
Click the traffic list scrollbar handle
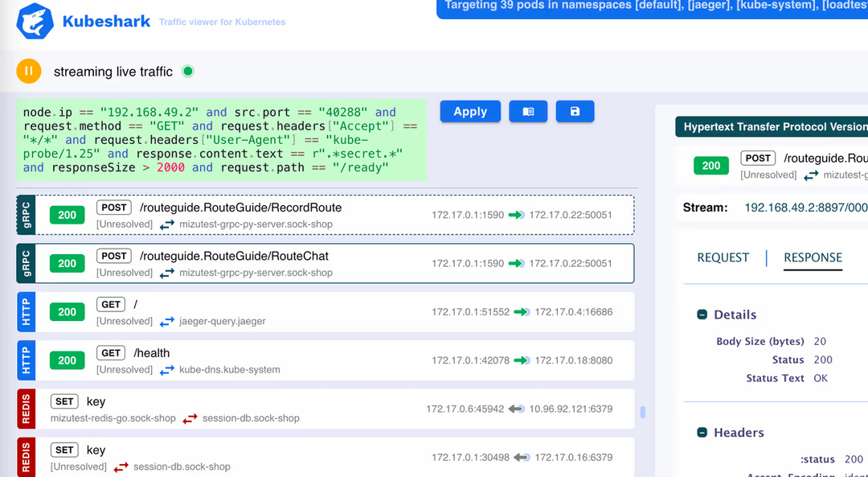(643, 412)
